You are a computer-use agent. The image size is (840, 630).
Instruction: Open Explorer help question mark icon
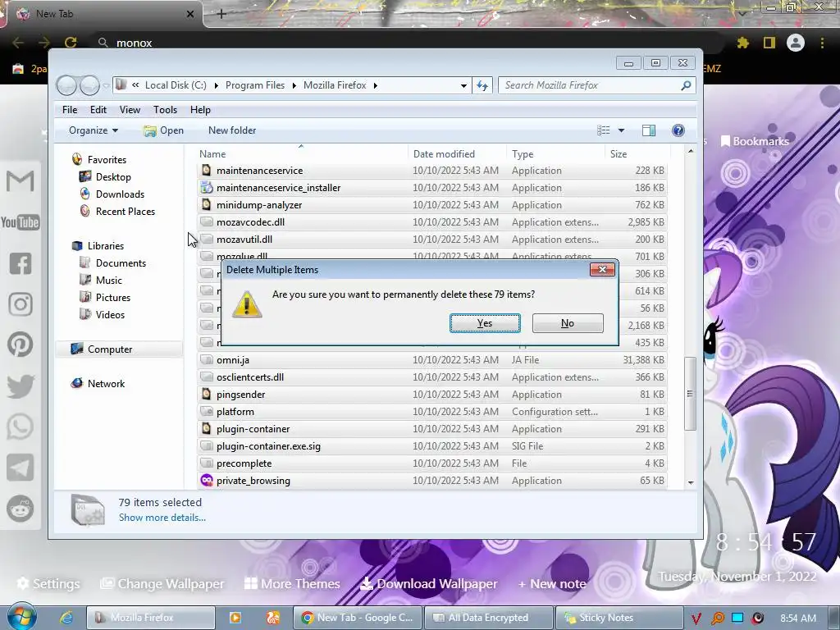click(678, 130)
